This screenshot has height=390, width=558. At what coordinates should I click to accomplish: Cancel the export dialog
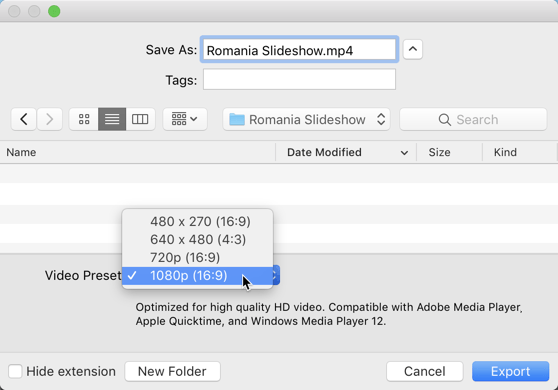[x=425, y=371]
